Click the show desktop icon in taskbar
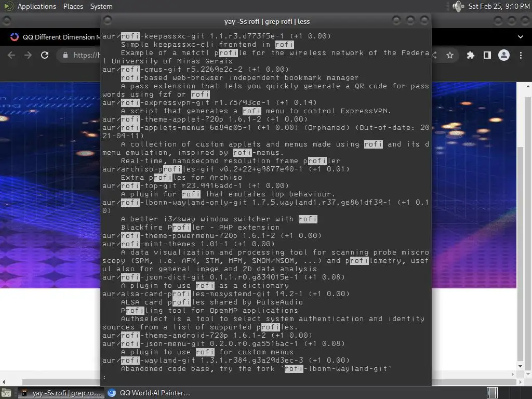Image resolution: width=532 pixels, height=399 pixels. tap(6, 393)
